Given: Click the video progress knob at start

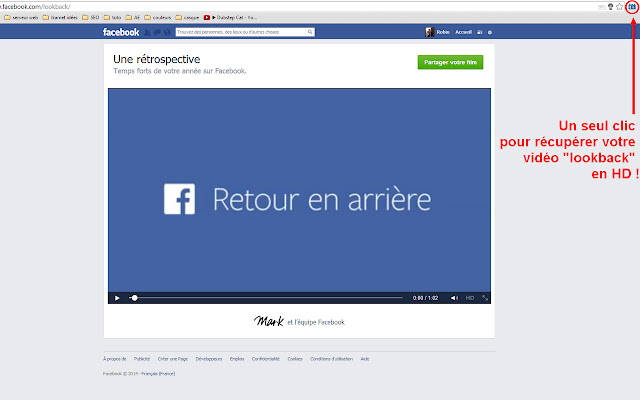Looking at the screenshot, I should [134, 298].
